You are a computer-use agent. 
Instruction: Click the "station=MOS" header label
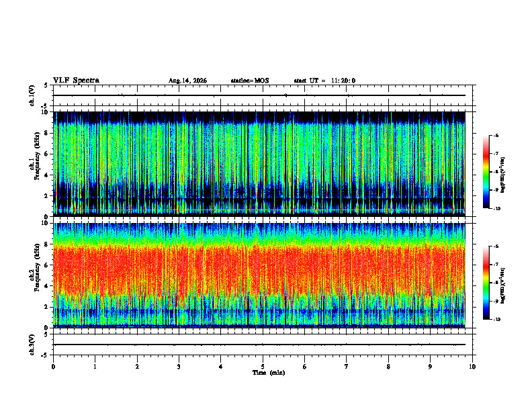[250, 81]
